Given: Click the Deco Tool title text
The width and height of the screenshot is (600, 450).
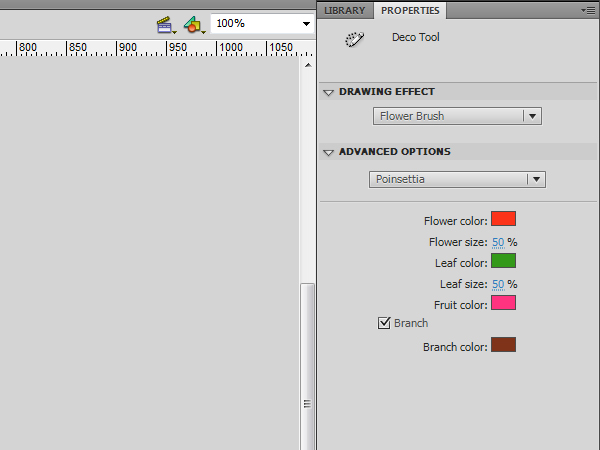Looking at the screenshot, I should (416, 37).
